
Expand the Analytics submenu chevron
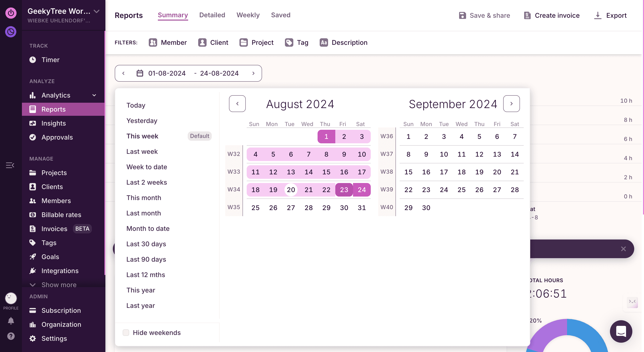pyautogui.click(x=94, y=95)
